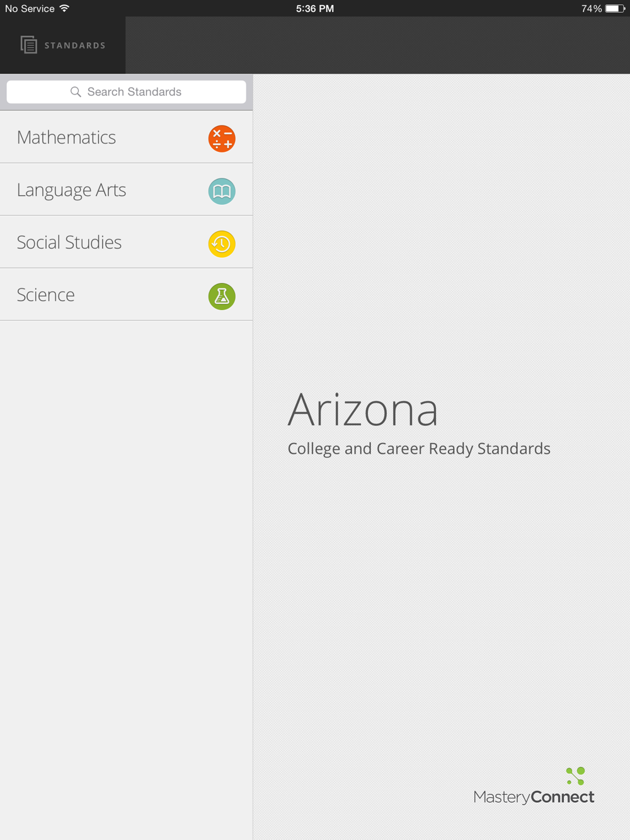Click the Arizona title heading
Viewport: 630px width, 840px height.
coord(363,410)
